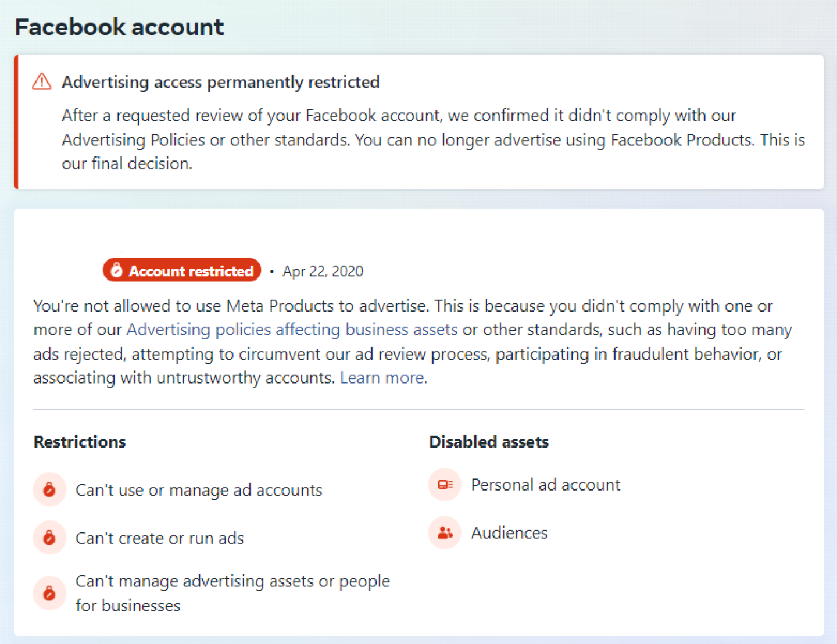Select the "Can't create or run ads" text

point(159,538)
